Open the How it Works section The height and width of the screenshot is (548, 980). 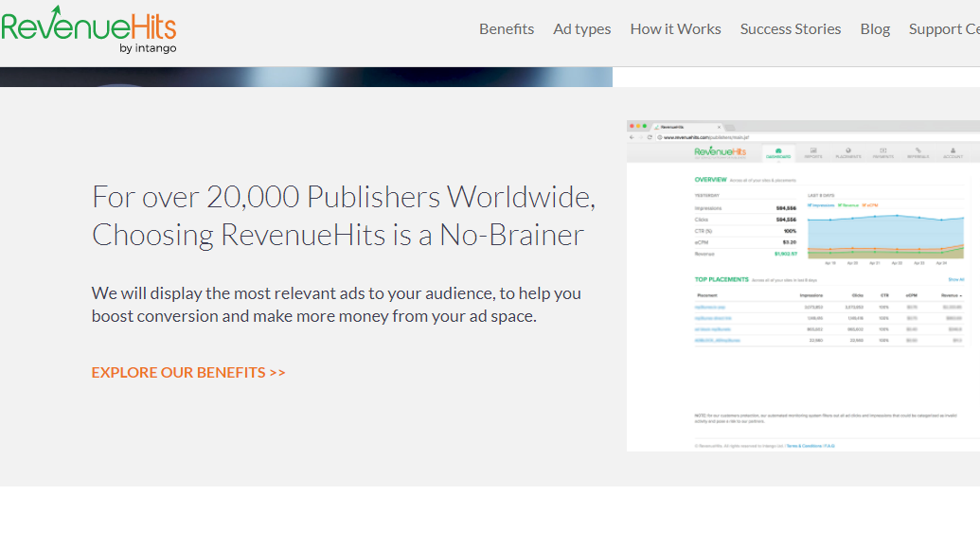tap(675, 29)
